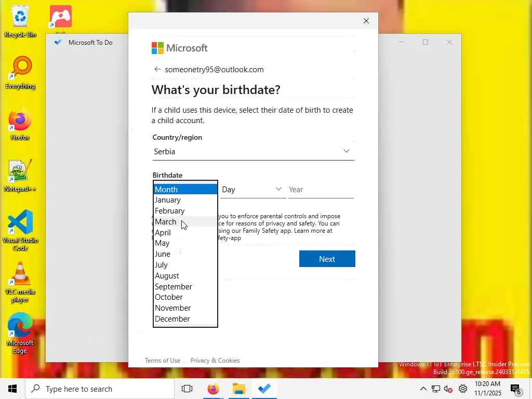Open the Recycle Bin desktop icon

click(x=20, y=21)
